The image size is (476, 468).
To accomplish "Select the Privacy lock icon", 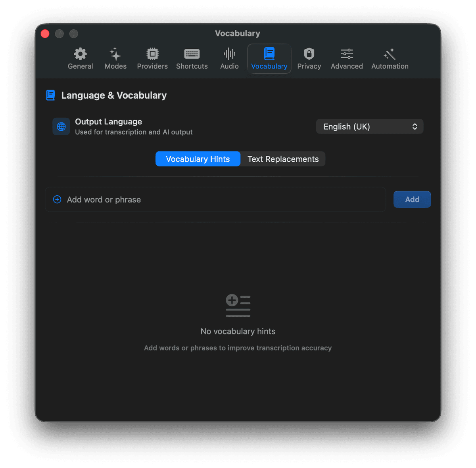I will [309, 54].
